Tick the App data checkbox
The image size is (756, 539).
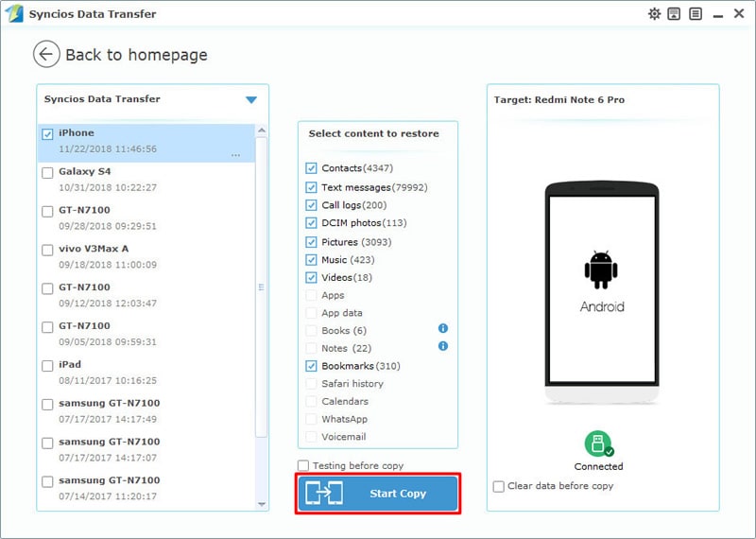pyautogui.click(x=311, y=313)
